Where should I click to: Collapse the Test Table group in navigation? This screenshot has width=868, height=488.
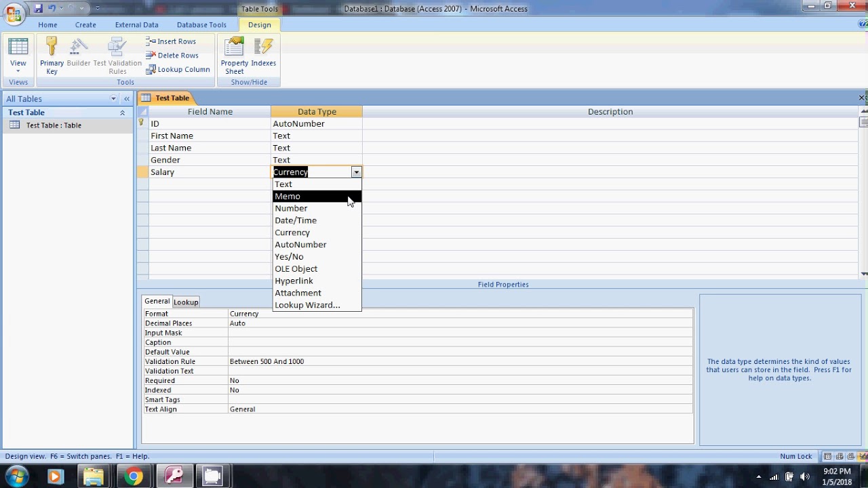123,113
